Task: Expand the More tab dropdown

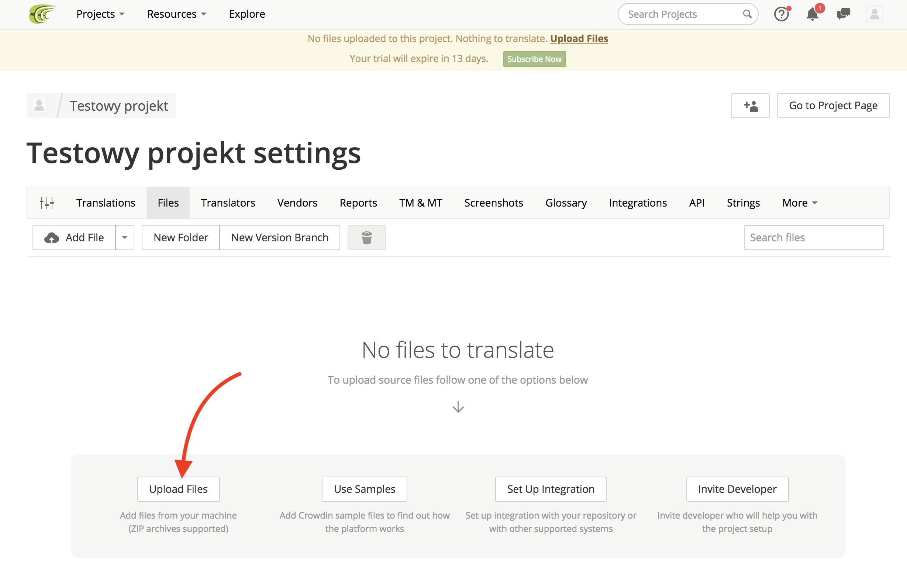Action: (x=799, y=203)
